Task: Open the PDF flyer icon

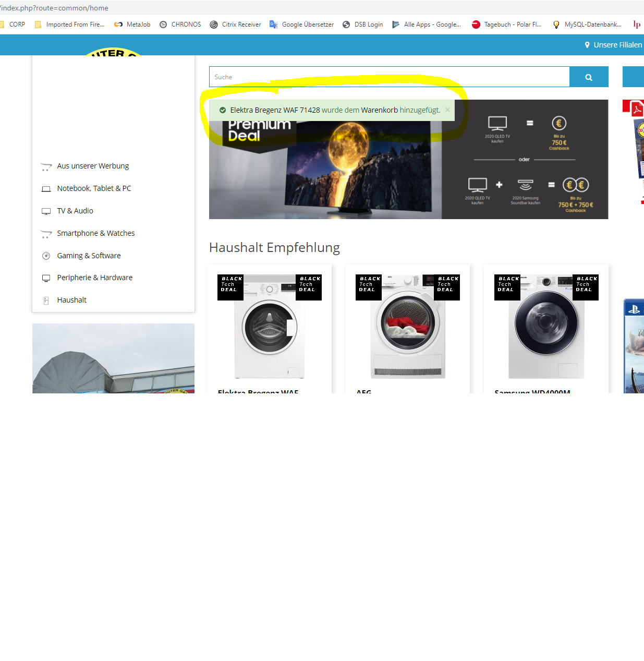Action: pyautogui.click(x=637, y=109)
